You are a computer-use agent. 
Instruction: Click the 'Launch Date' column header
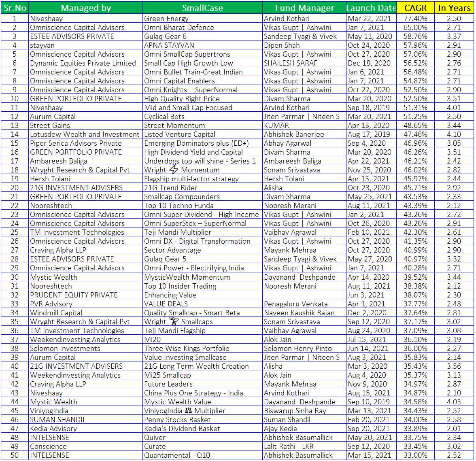point(371,8)
